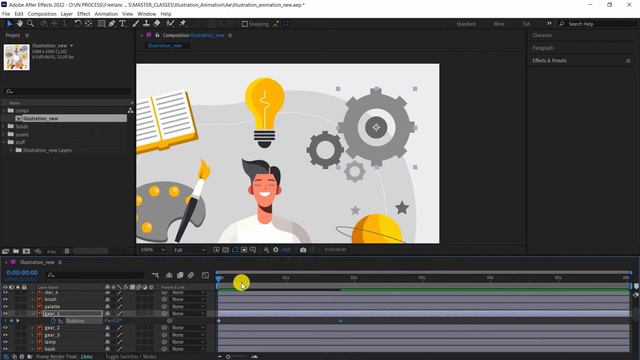640x360 pixels.
Task: Click the timeline layer search field
Action: (96, 275)
